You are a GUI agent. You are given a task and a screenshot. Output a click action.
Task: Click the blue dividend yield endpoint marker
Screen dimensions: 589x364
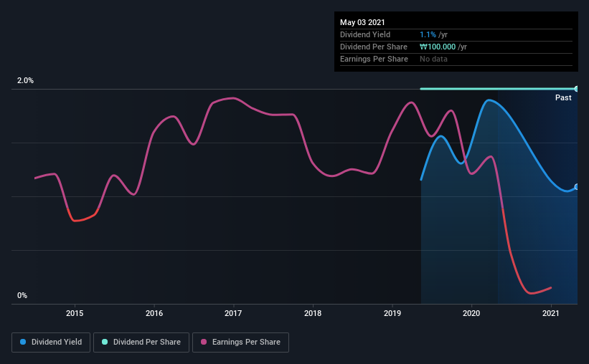[x=576, y=187]
